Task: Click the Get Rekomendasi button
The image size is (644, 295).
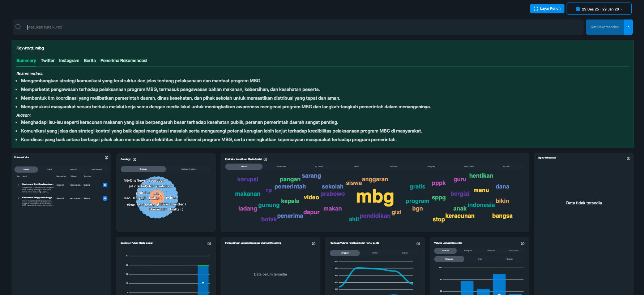Action: (605, 27)
